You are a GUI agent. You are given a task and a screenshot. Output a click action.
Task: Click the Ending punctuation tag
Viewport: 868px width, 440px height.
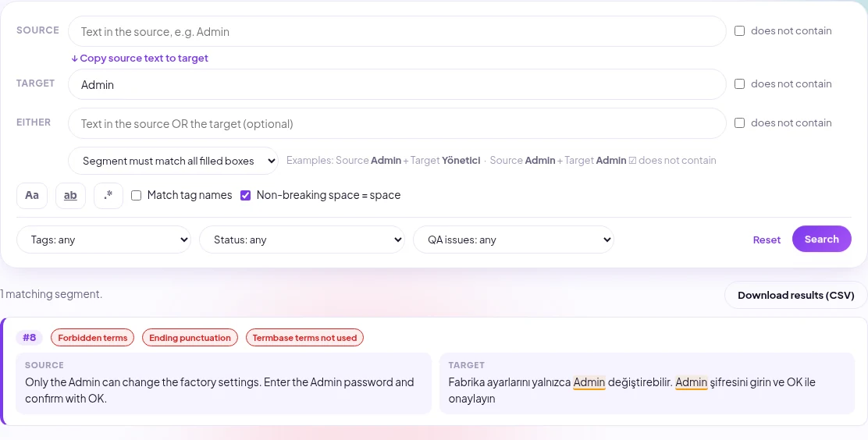190,338
